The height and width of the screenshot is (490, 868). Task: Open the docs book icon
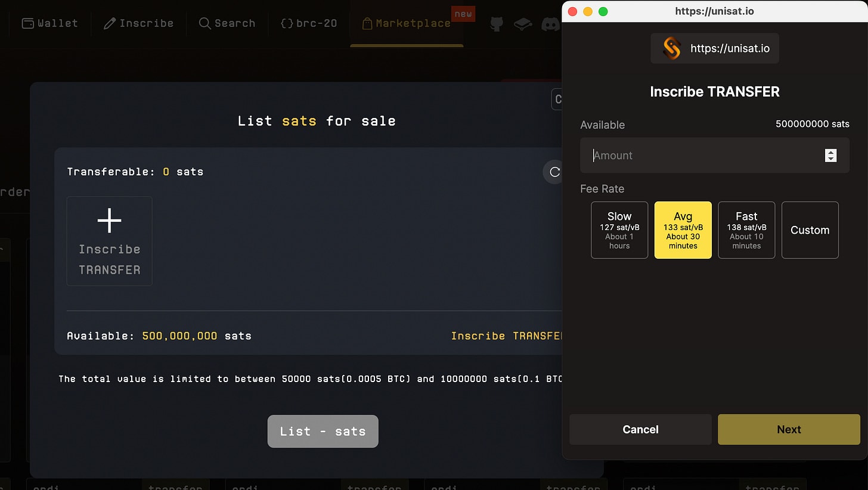tap(523, 24)
